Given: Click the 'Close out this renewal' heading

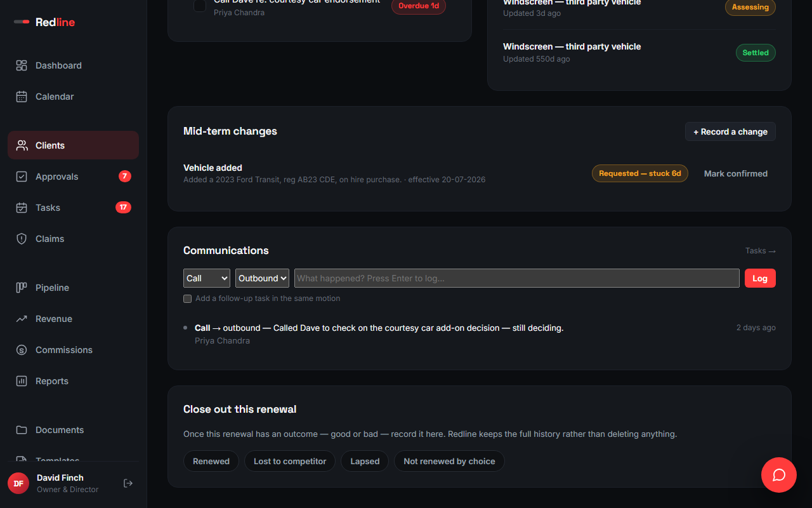Looking at the screenshot, I should click(x=240, y=409).
